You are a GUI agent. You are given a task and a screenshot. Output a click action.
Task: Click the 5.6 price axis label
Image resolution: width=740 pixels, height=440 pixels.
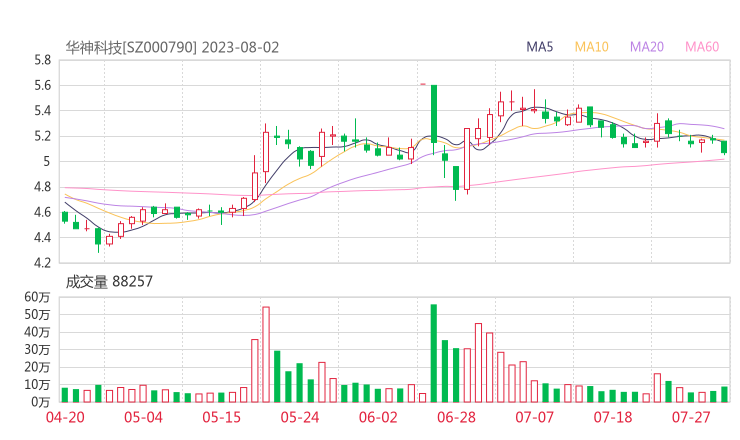click(42, 85)
